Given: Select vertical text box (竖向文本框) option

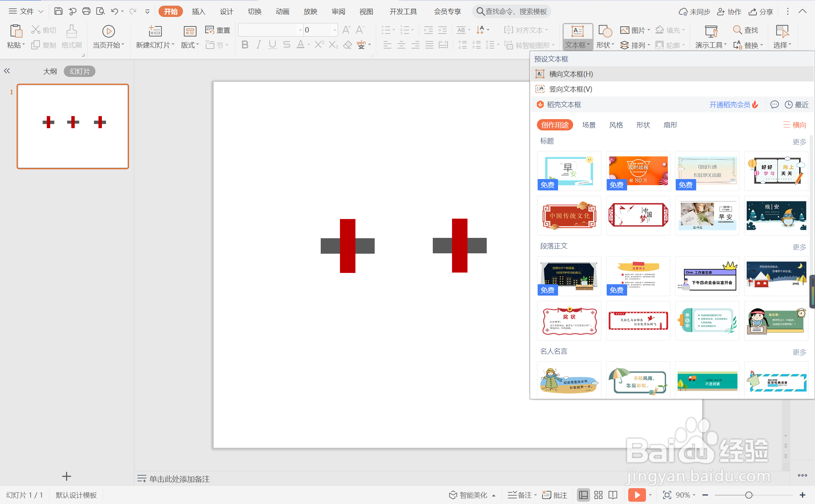Looking at the screenshot, I should coord(672,89).
